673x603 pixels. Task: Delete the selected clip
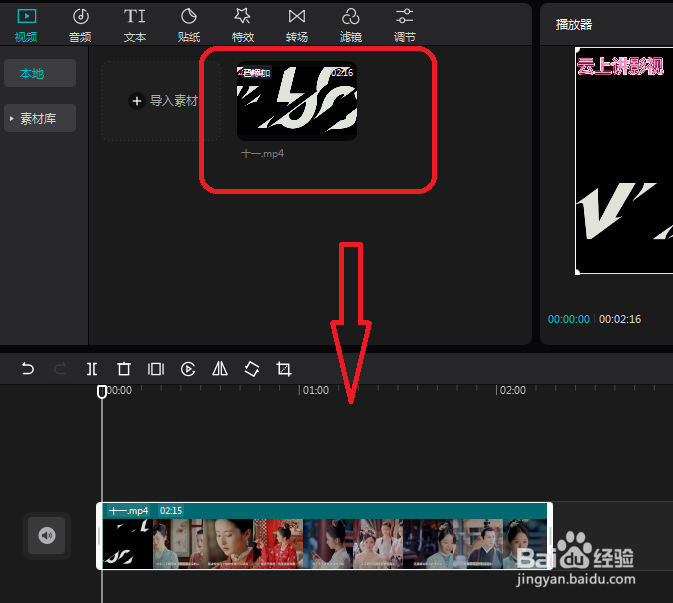coord(124,369)
